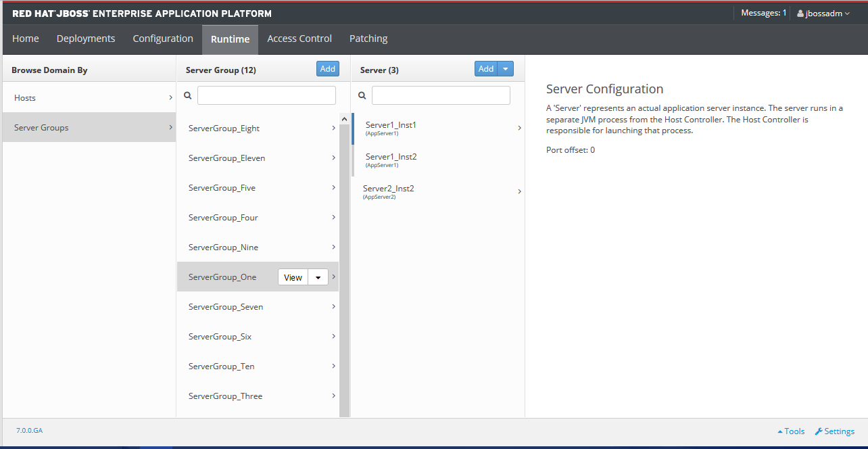Browse domain by Hosts
The width and height of the screenshot is (868, 449).
click(x=89, y=98)
